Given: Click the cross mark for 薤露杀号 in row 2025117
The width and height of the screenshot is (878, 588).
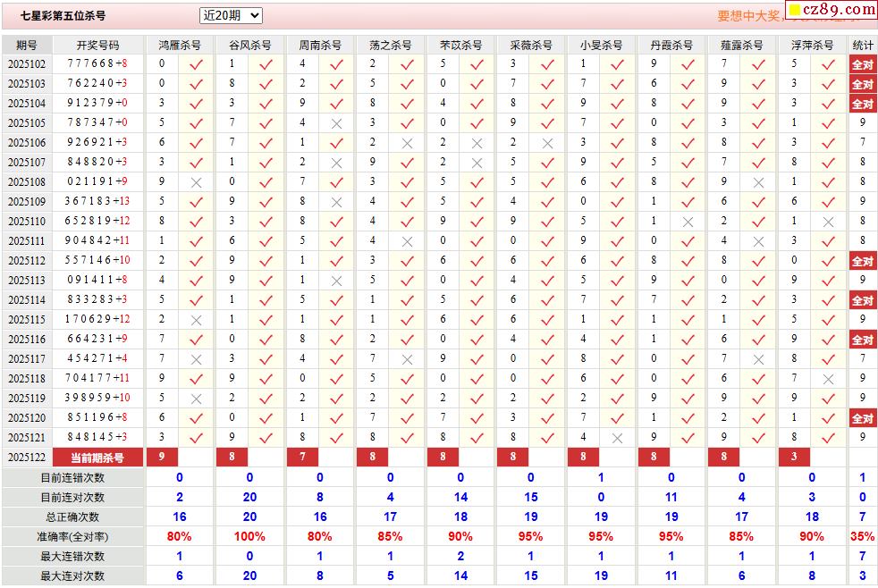Looking at the screenshot, I should [x=758, y=360].
